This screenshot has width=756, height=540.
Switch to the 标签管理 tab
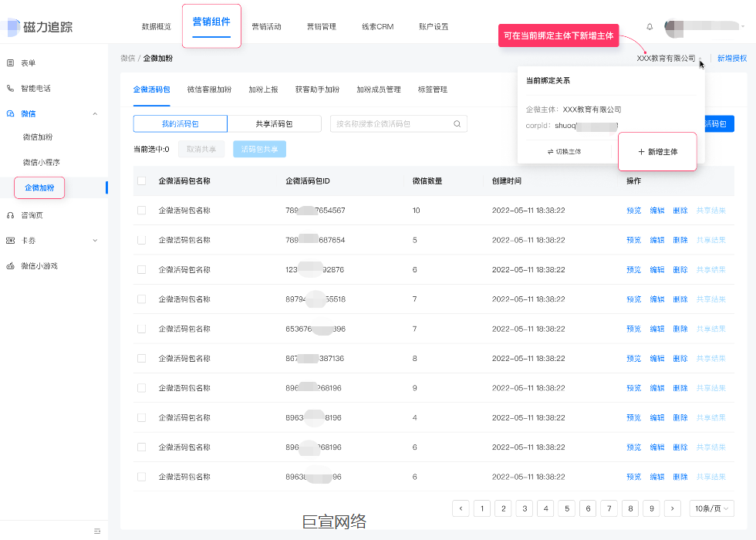433,89
